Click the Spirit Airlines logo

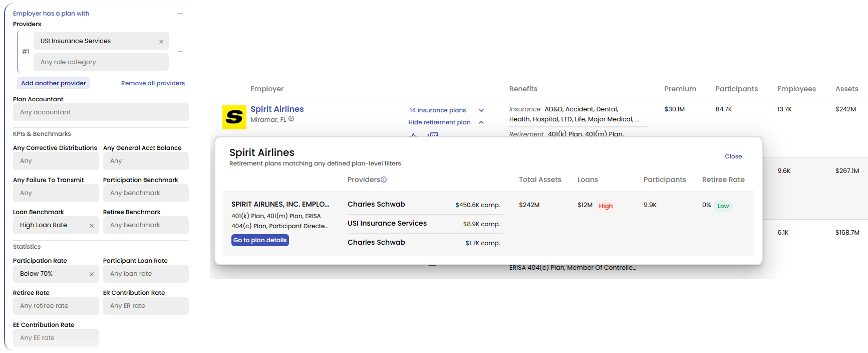(234, 117)
